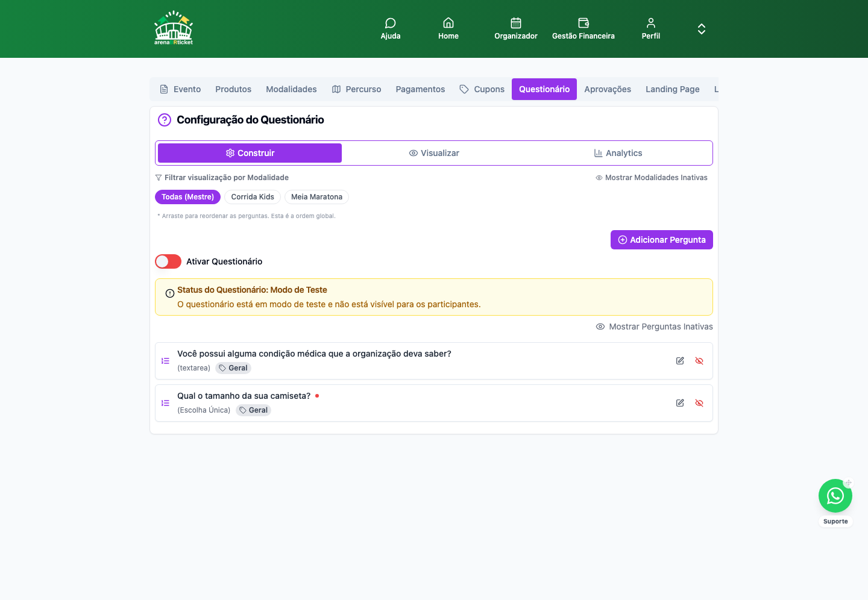Click drag handle of medical condition question

165,361
